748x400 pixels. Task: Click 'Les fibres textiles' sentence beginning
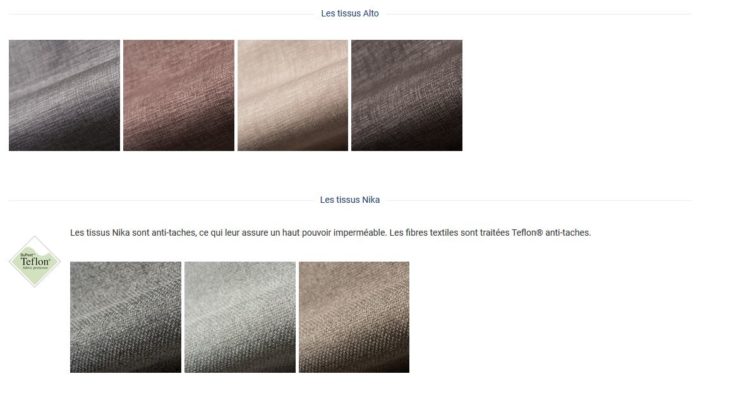tap(423, 233)
